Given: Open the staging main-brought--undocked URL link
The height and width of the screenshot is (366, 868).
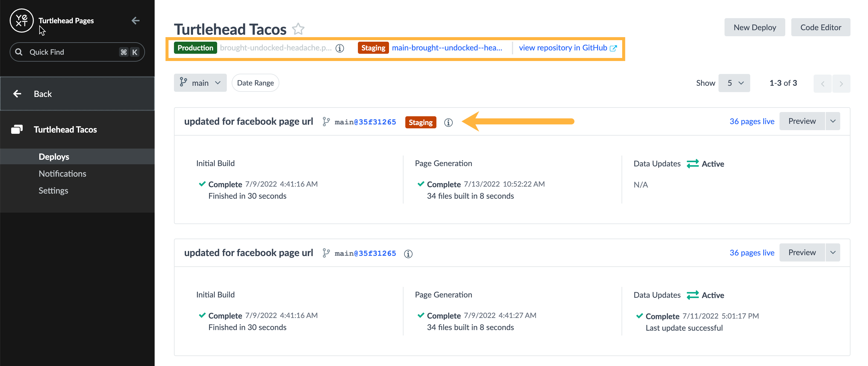Looking at the screenshot, I should [x=447, y=48].
